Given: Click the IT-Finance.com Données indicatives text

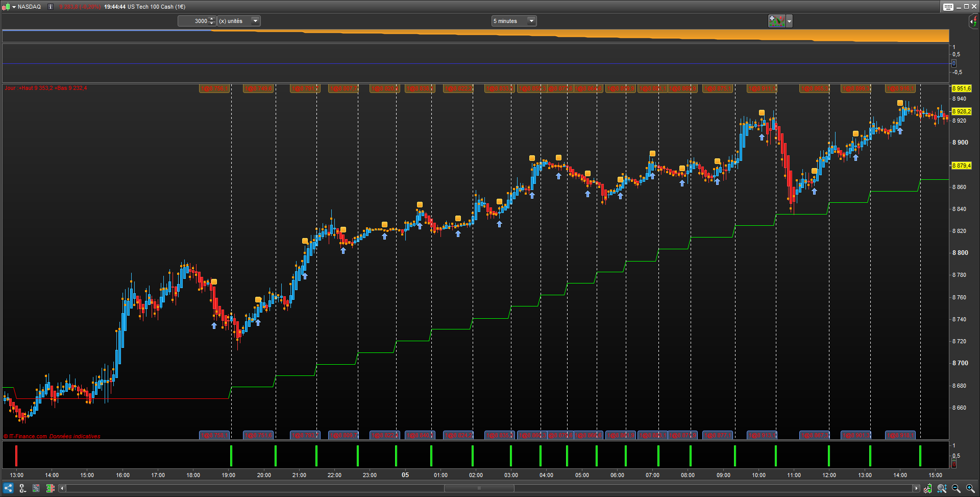Looking at the screenshot, I should tap(52, 436).
